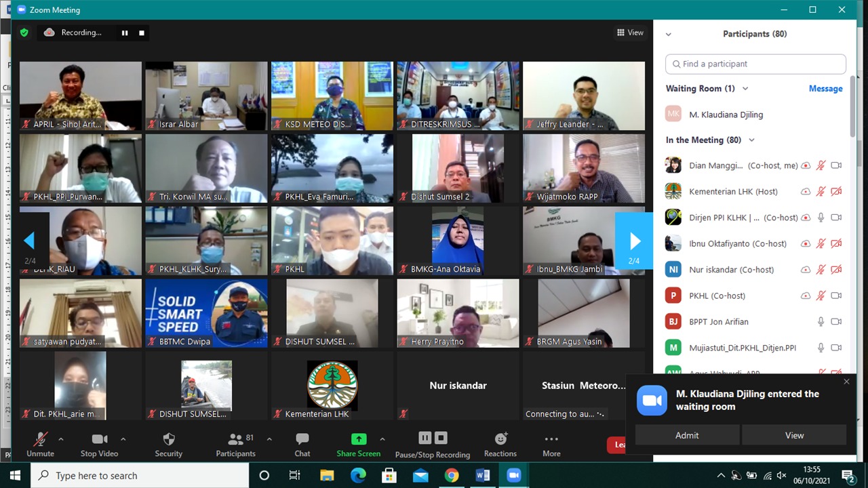The image size is (868, 488).
Task: Open the Chat panel
Action: tap(302, 439)
